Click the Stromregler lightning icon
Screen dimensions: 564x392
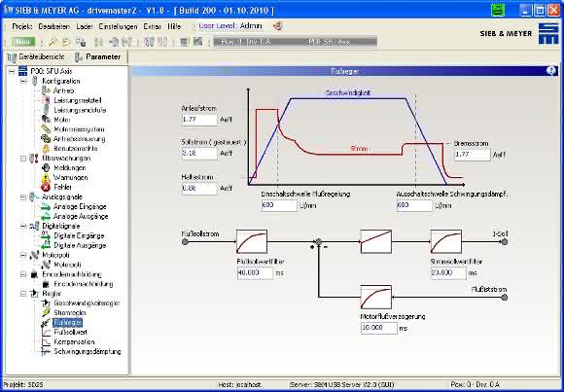click(46, 312)
